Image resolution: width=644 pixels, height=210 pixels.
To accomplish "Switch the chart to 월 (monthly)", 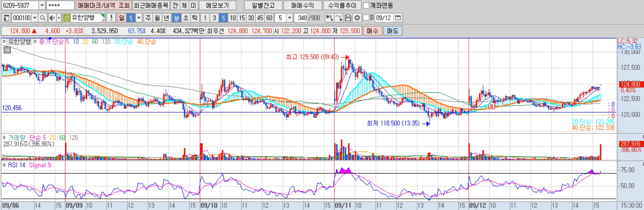I will tap(157, 18).
